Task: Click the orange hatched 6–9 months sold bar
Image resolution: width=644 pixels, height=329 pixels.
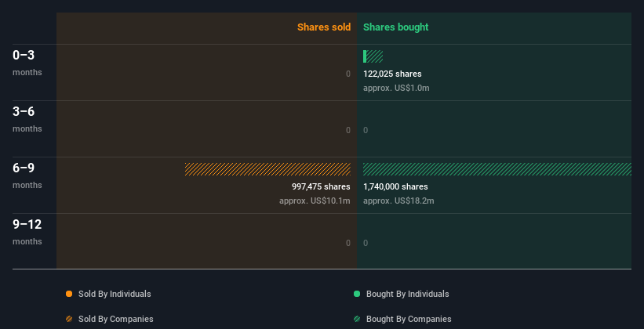Action: point(267,169)
